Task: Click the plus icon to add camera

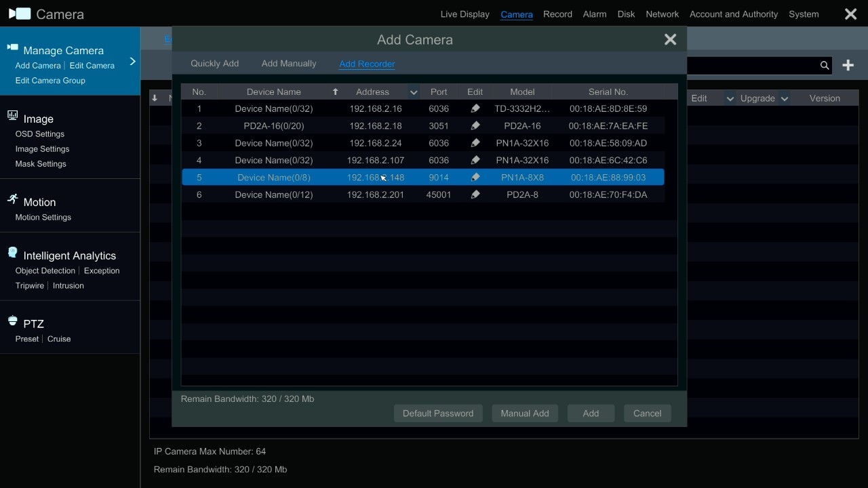Action: click(848, 65)
